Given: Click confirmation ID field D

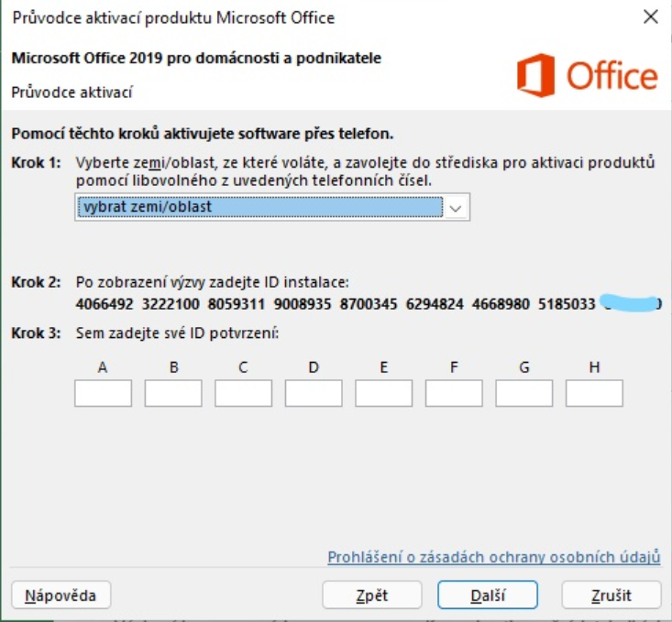Looking at the screenshot, I should tap(314, 393).
